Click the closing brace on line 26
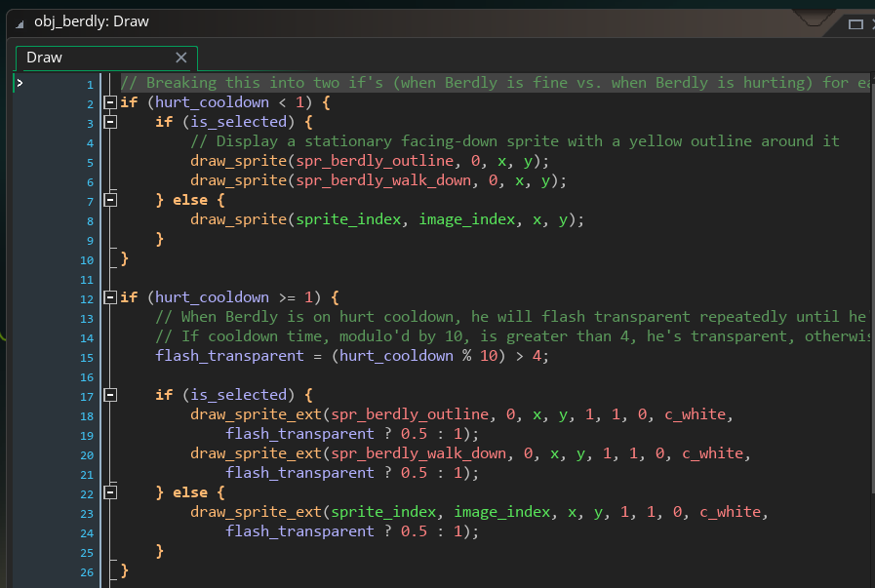Image resolution: width=875 pixels, height=588 pixels. point(125,570)
